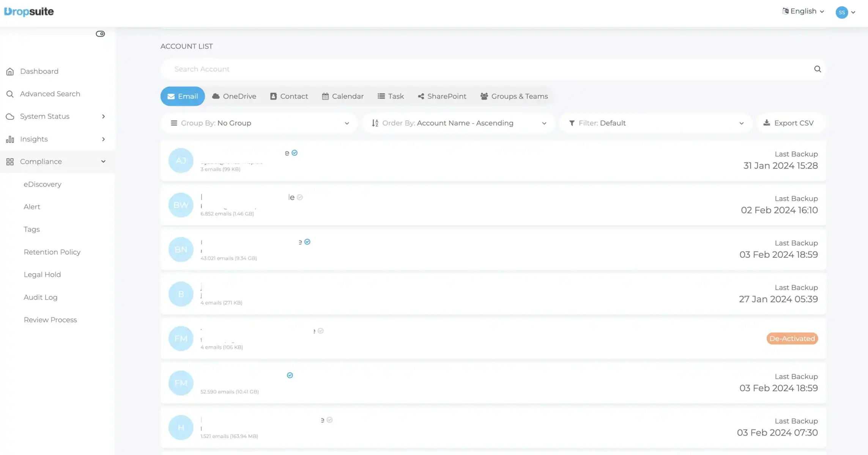
Task: Open the Legal Hold page
Action: [x=42, y=275]
